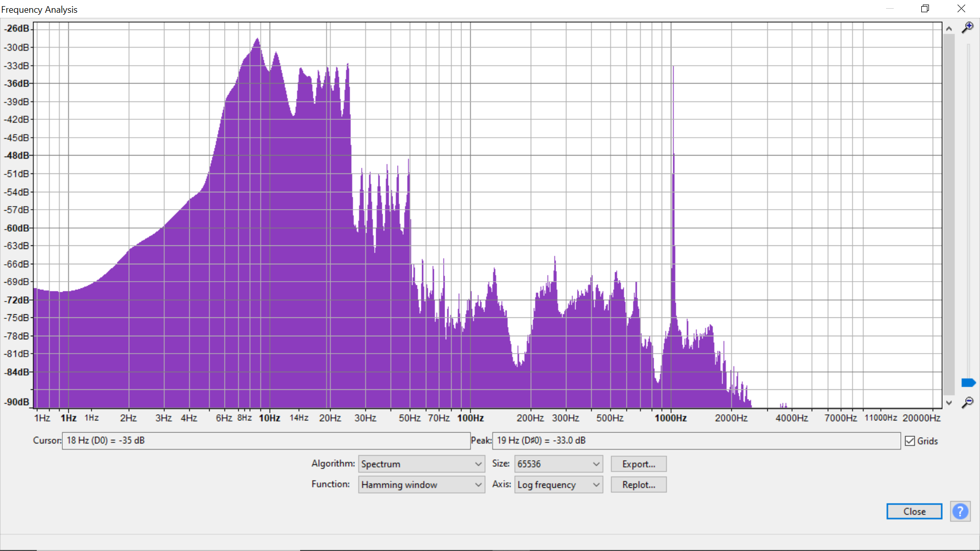Open the Hamming window function dropdown
Viewport: 980px width, 551px height.
(421, 485)
